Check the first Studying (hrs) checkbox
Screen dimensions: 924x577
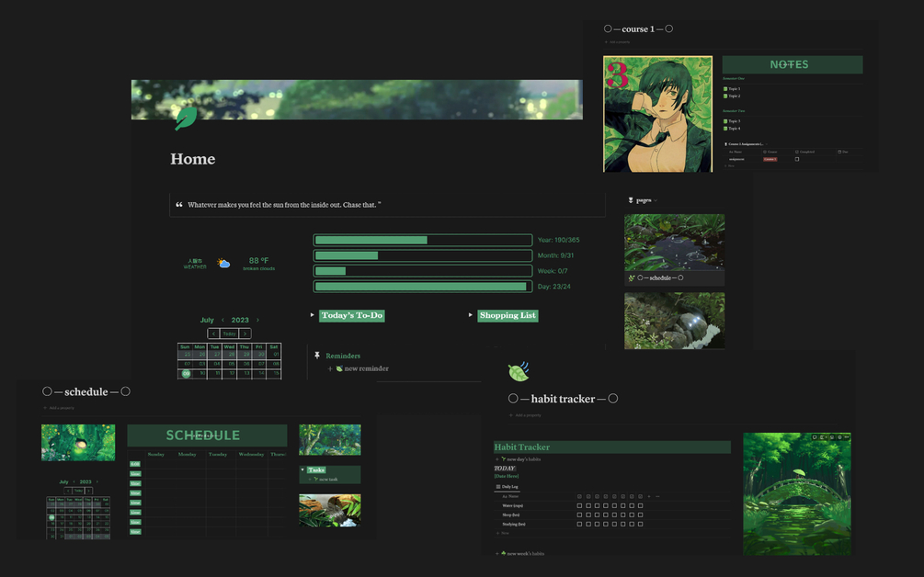point(579,524)
